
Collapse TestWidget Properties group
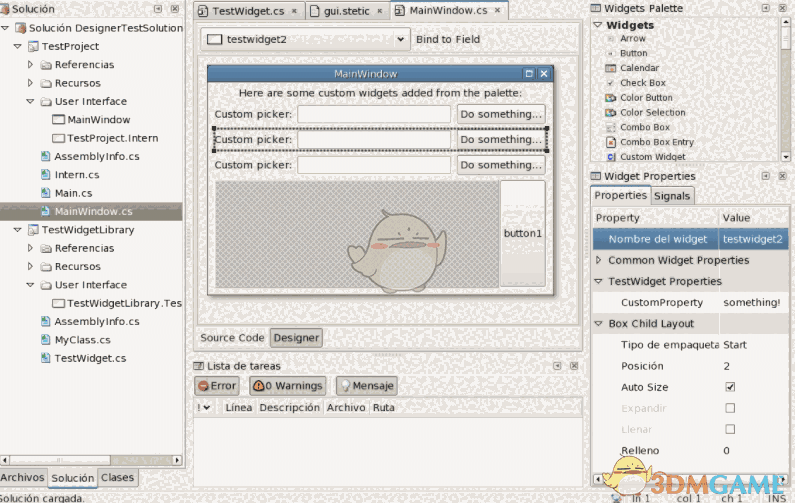tap(598, 281)
